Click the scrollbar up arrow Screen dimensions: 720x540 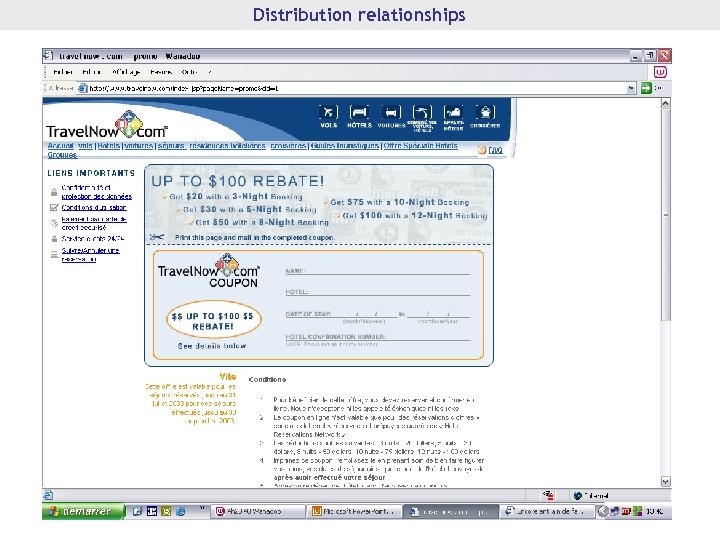click(x=665, y=104)
